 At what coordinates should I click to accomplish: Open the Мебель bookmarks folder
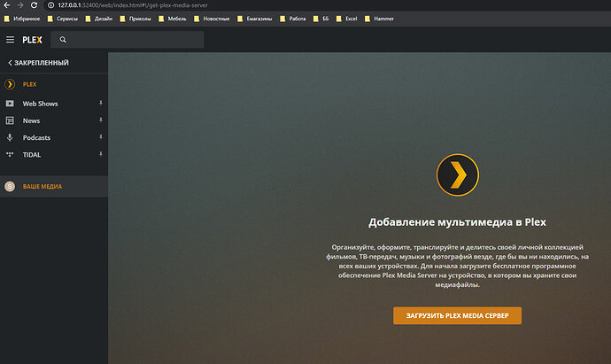point(173,19)
